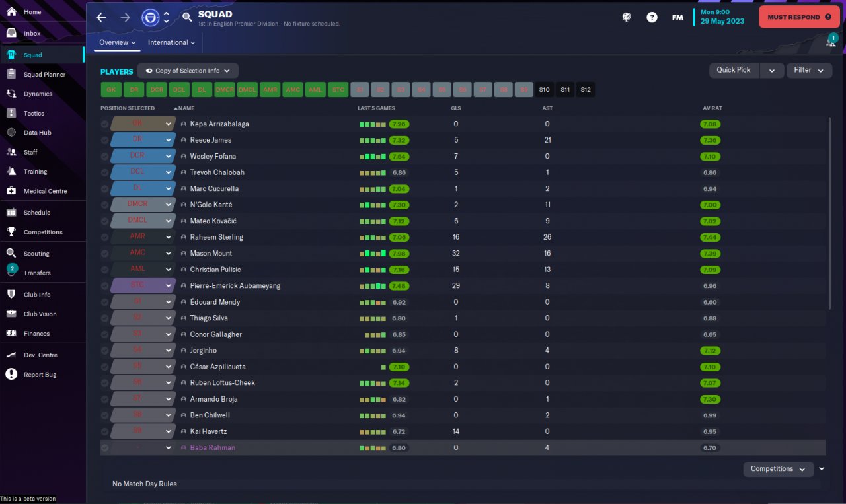This screenshot has width=846, height=504.
Task: Open position dropdown for Pierre-Emerick Aubameyang
Action: (x=169, y=286)
